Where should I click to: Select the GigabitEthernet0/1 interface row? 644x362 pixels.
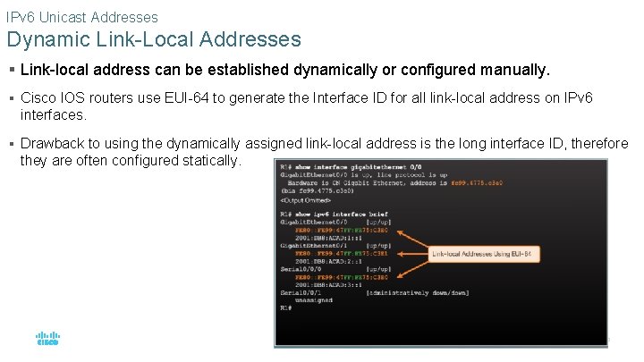335,246
